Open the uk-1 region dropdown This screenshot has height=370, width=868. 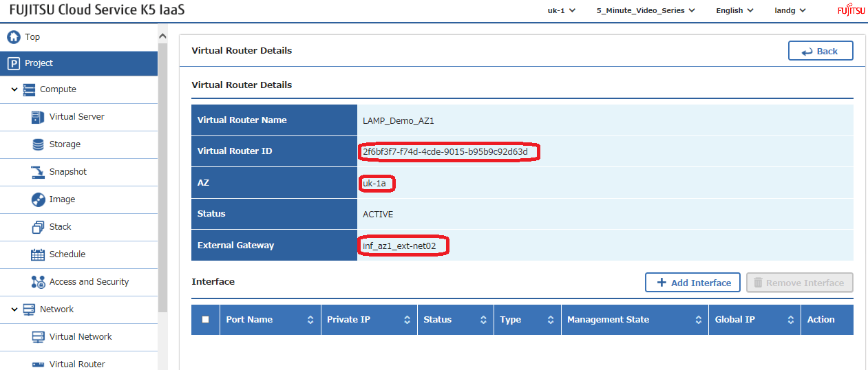click(561, 10)
